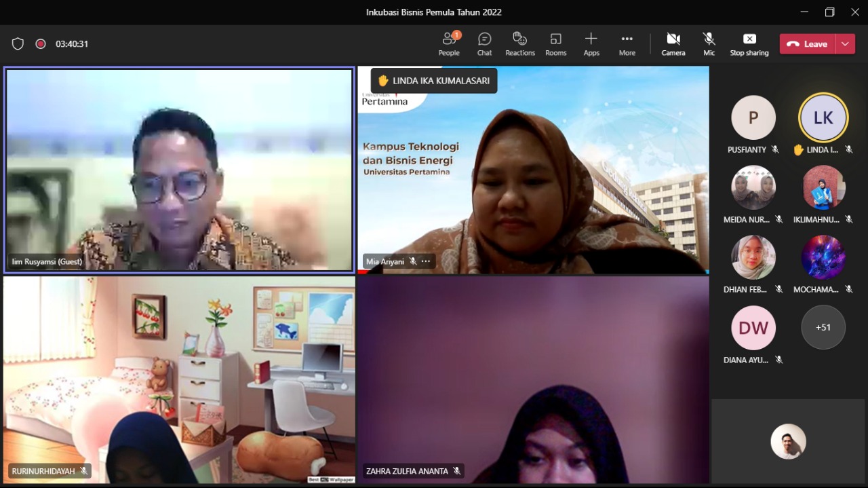Open Mia Ariyani's more options ellipsis
The width and height of the screenshot is (868, 488).
coord(426,261)
